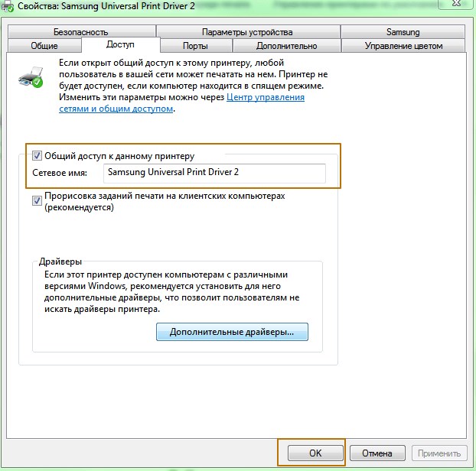476x471 pixels.
Task: Confirm with the OK button
Action: [315, 453]
